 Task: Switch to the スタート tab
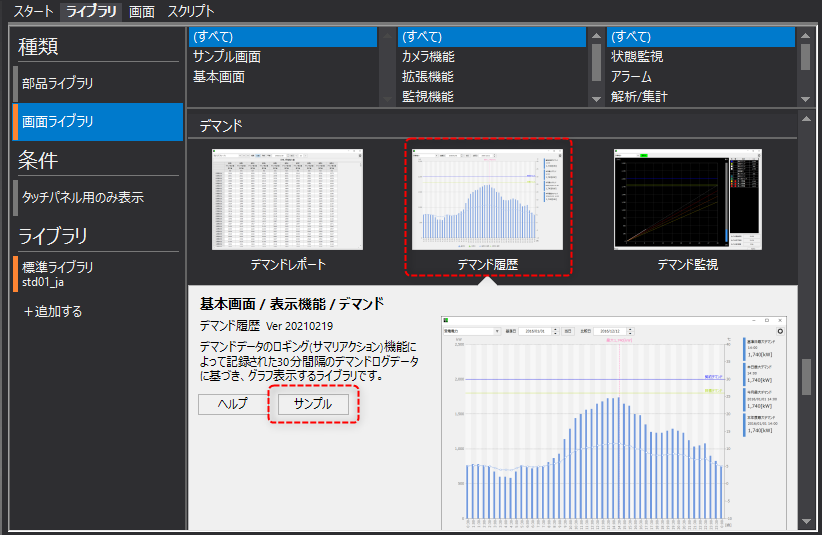click(32, 12)
